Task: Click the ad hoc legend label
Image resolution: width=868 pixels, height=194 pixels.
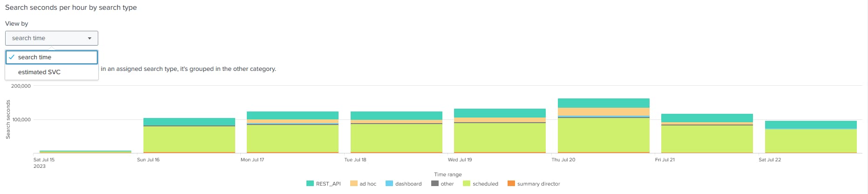Action: (368, 184)
